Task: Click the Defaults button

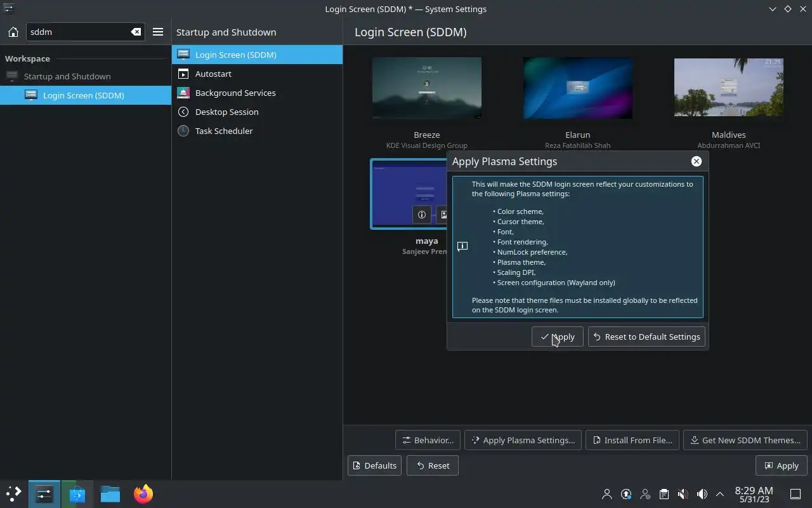Action: click(374, 465)
